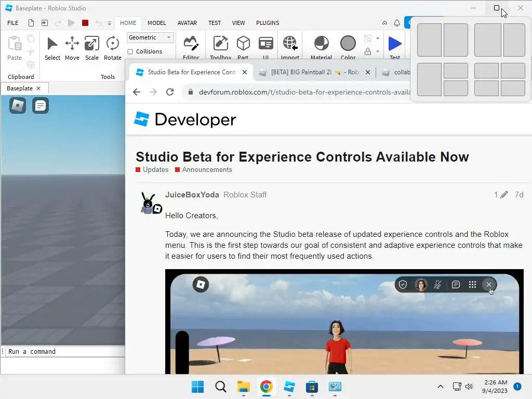This screenshot has width=532, height=399.
Task: Click the Developer forum logo
Action: 185,119
